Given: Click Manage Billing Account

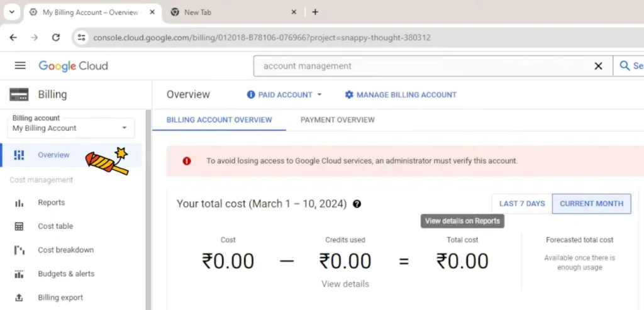Looking at the screenshot, I should point(401,95).
